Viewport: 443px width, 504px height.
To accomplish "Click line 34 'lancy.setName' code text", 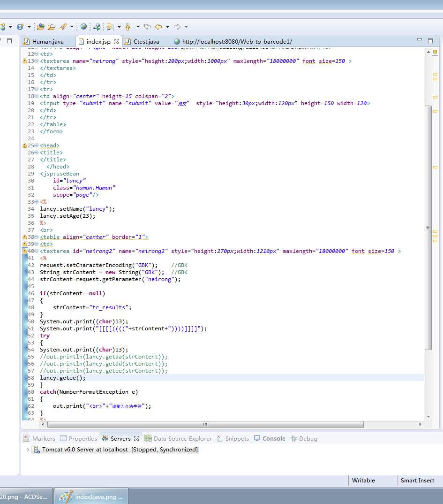I will coord(77,209).
